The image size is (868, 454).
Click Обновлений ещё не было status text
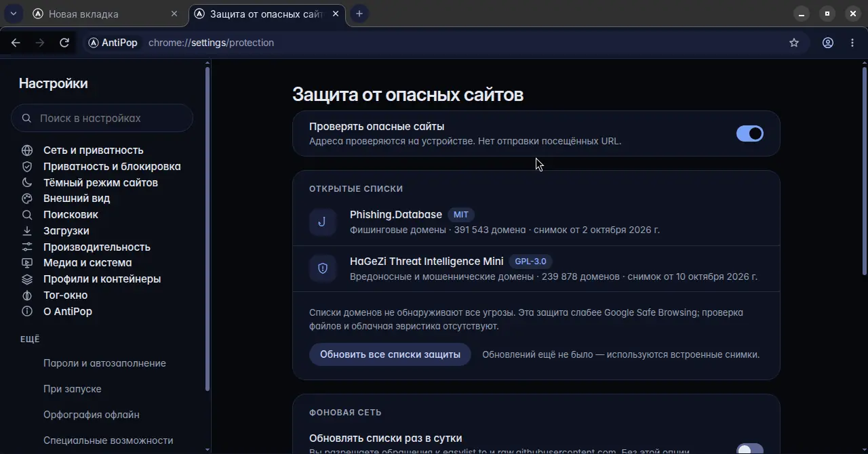(621, 354)
